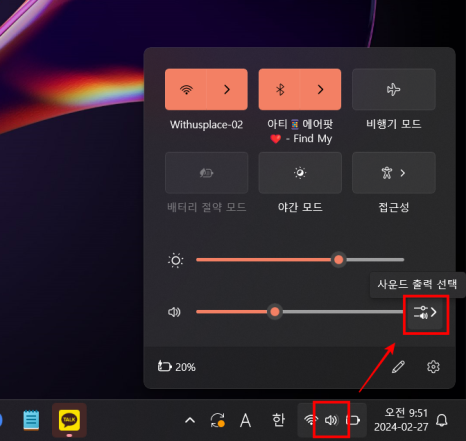Screen dimensions: 466x441
Task: Click the 아티 에어팟 Bluetooth device label
Action: [300, 131]
